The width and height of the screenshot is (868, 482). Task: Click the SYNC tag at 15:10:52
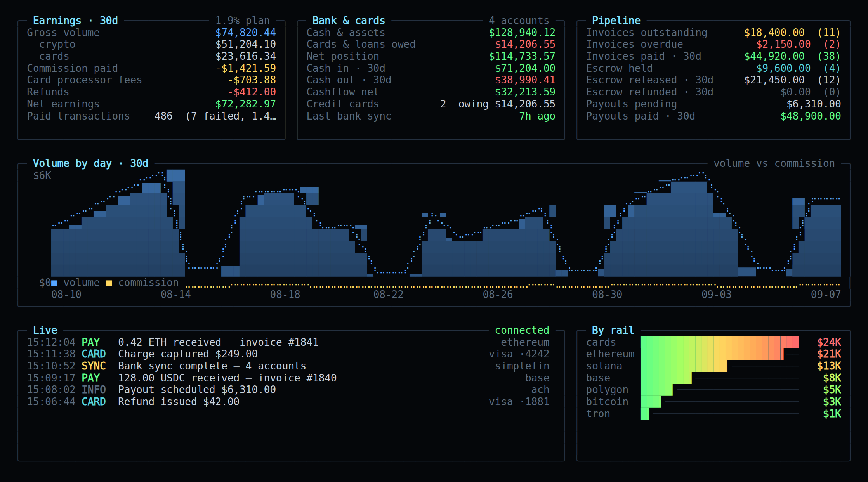[94, 366]
